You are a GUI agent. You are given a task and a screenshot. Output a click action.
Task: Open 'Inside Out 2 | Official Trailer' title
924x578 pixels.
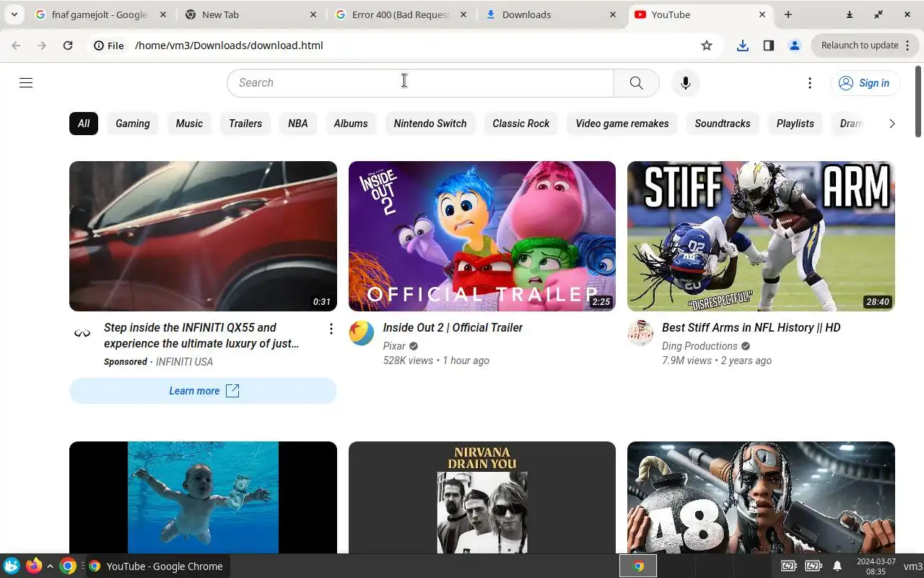pos(453,328)
